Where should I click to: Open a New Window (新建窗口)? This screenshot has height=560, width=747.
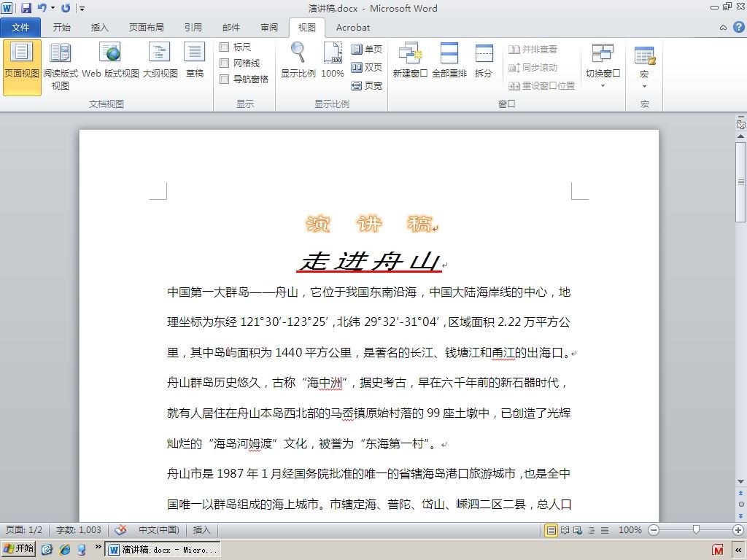[x=410, y=60]
